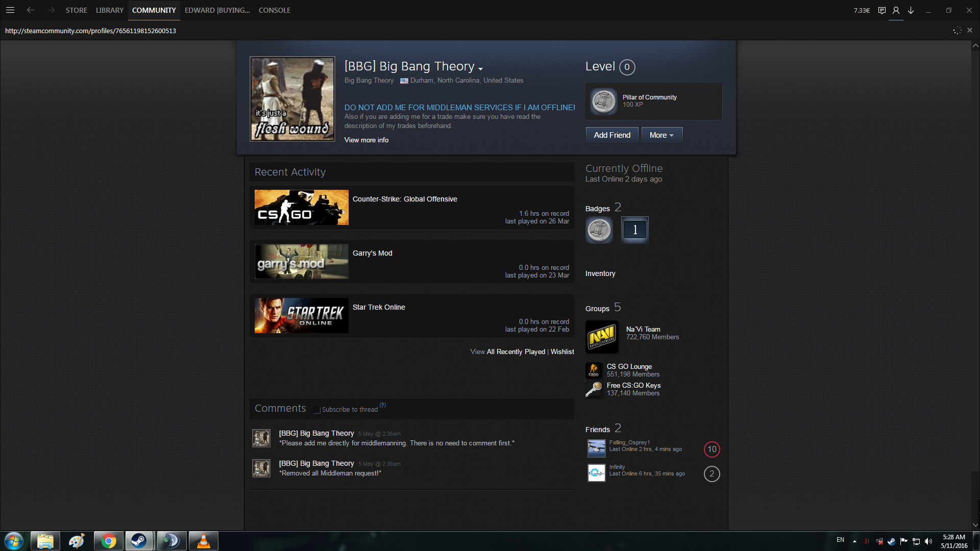Open the View more info link
980x551 pixels.
click(366, 140)
